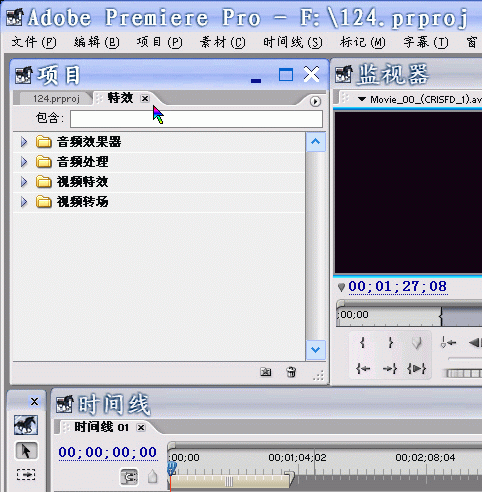Open the 素材 (C) menu
The image size is (482, 492).
[x=222, y=42]
